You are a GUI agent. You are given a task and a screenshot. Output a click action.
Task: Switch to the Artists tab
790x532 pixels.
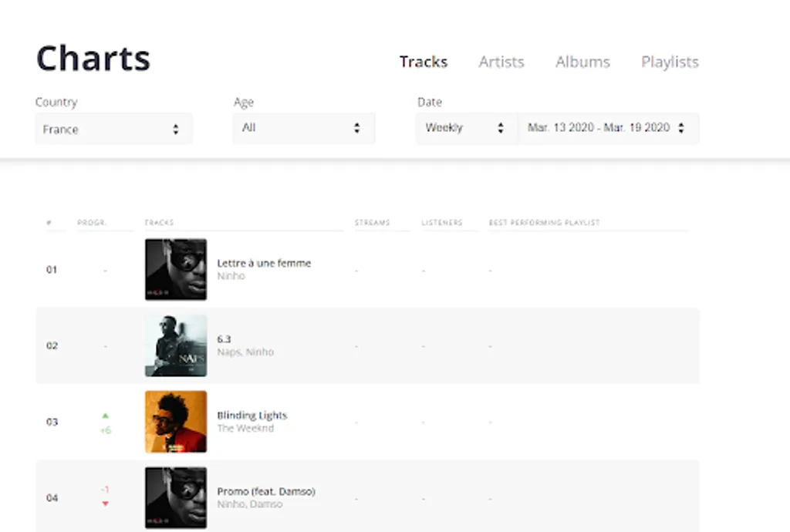click(x=501, y=62)
